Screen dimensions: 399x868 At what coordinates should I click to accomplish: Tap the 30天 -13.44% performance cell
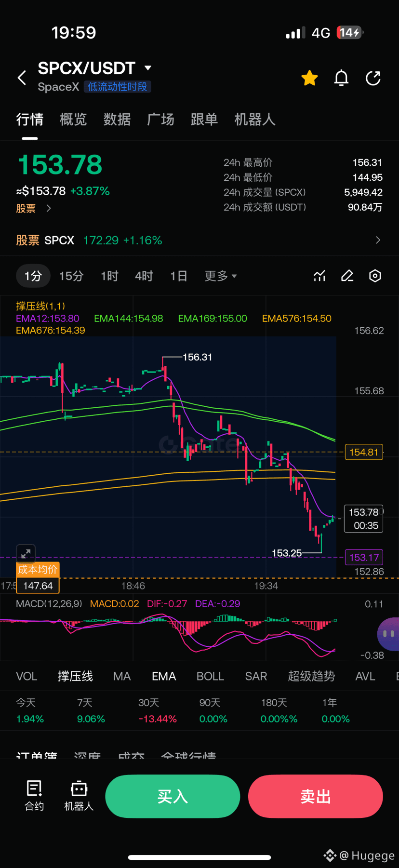coord(158,711)
